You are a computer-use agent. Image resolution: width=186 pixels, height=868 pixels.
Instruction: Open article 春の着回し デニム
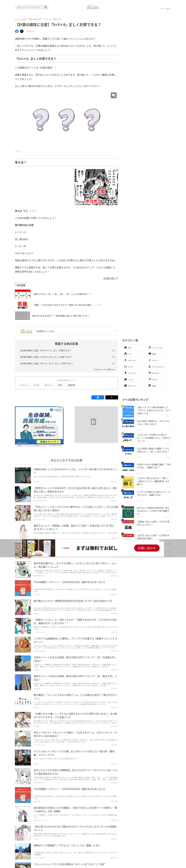66,701
